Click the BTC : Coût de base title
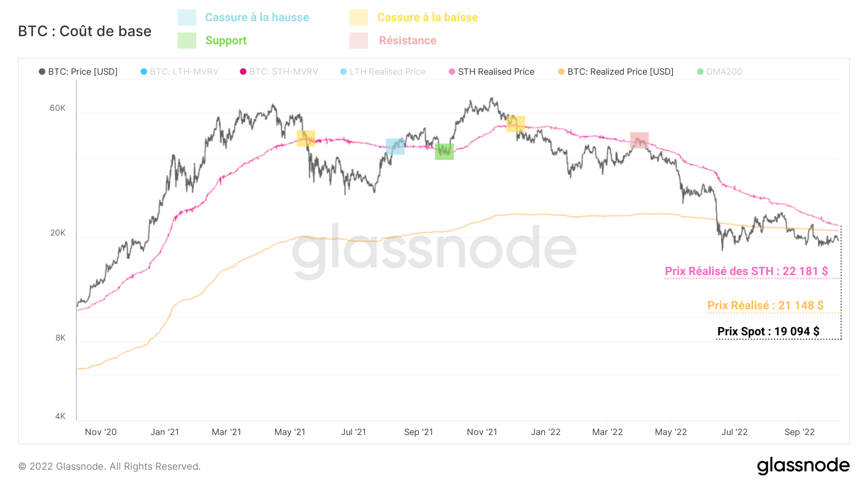This screenshot has width=868, height=488. tap(85, 31)
